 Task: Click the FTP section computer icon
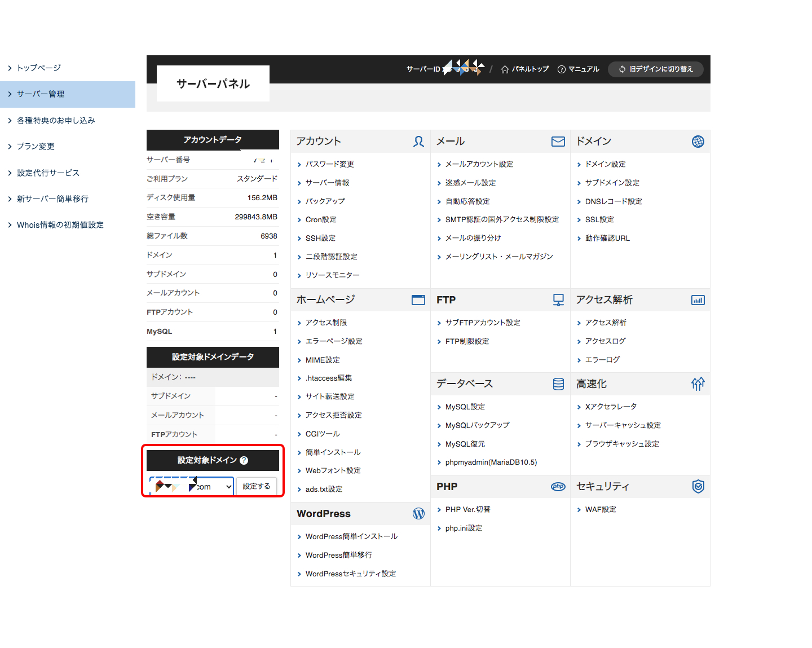pyautogui.click(x=558, y=300)
